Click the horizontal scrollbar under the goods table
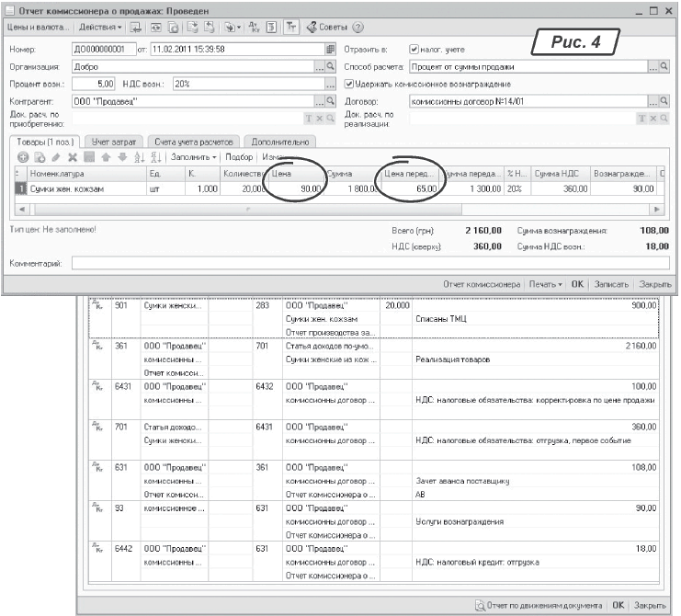 (248, 210)
